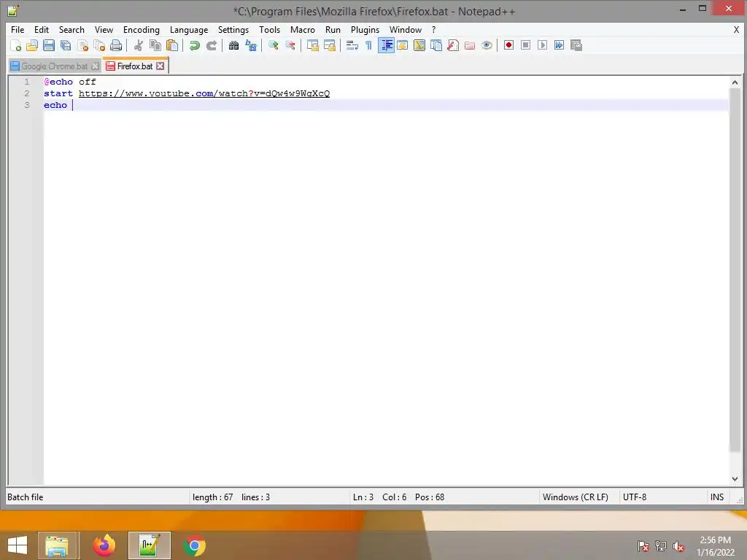Toggle word wrap toolbar icon
747x560 pixels.
352,45
